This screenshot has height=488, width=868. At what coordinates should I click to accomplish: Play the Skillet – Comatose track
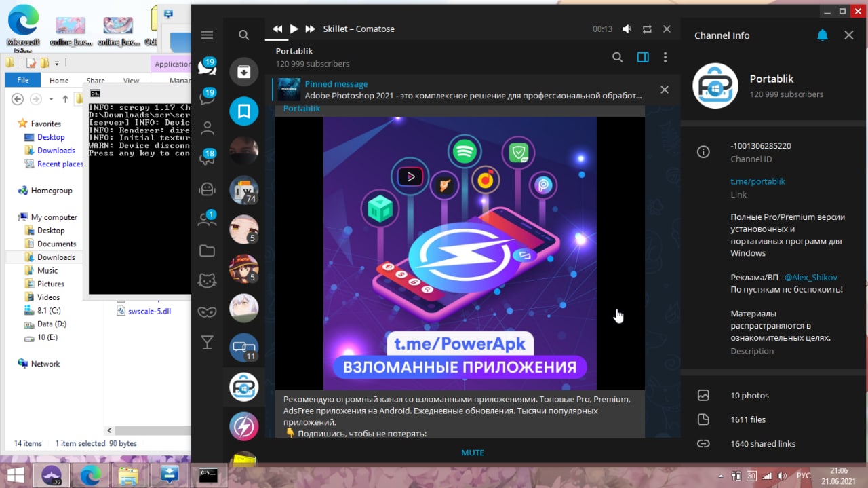point(294,29)
